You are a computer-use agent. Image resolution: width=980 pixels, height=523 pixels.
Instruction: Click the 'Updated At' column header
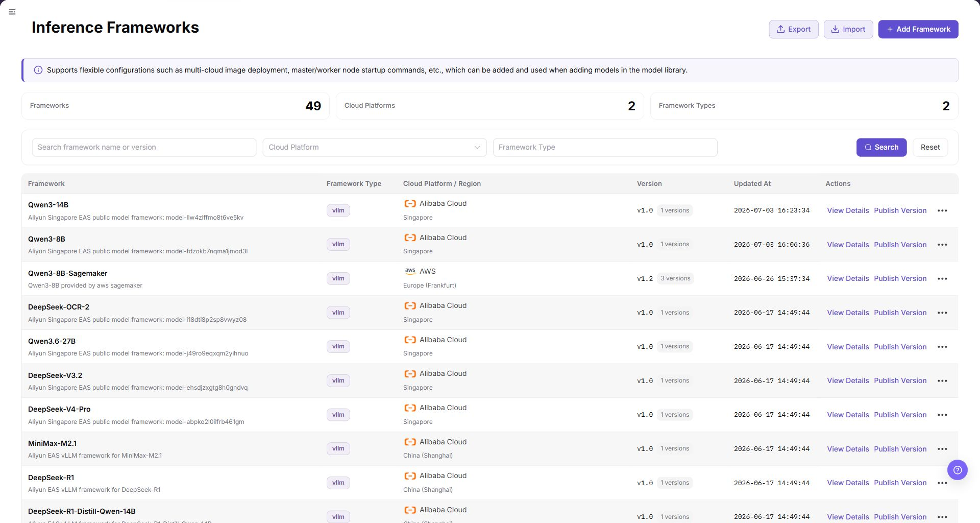click(x=752, y=183)
